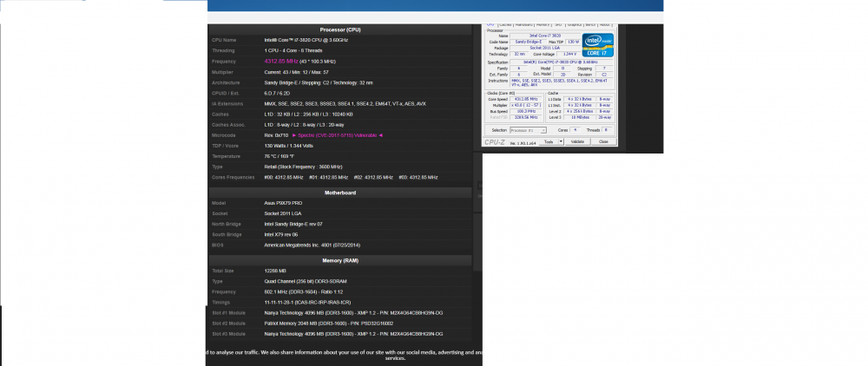
Task: Open the Tools button in CPU-Z
Action: [x=549, y=141]
